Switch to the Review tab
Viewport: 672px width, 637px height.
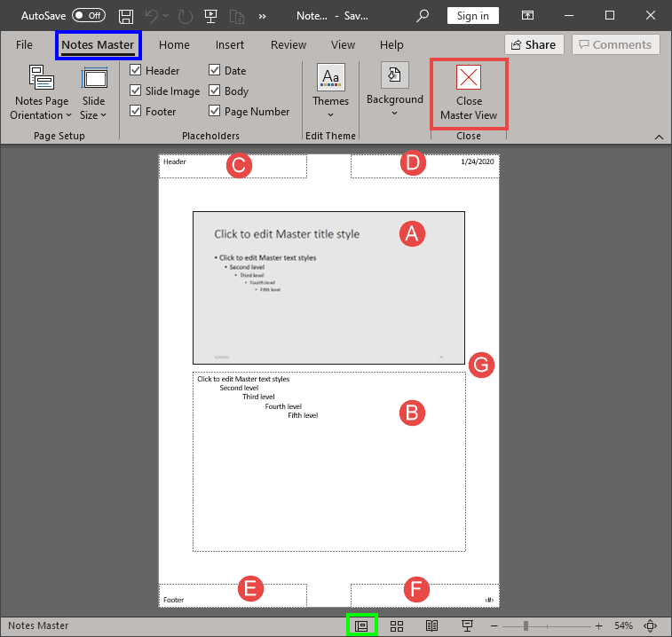coord(288,44)
